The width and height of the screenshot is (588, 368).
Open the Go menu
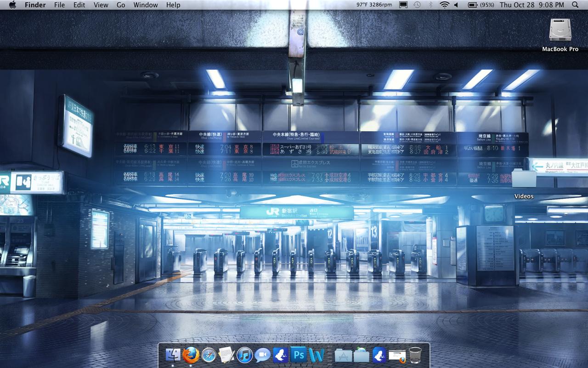pyautogui.click(x=121, y=5)
